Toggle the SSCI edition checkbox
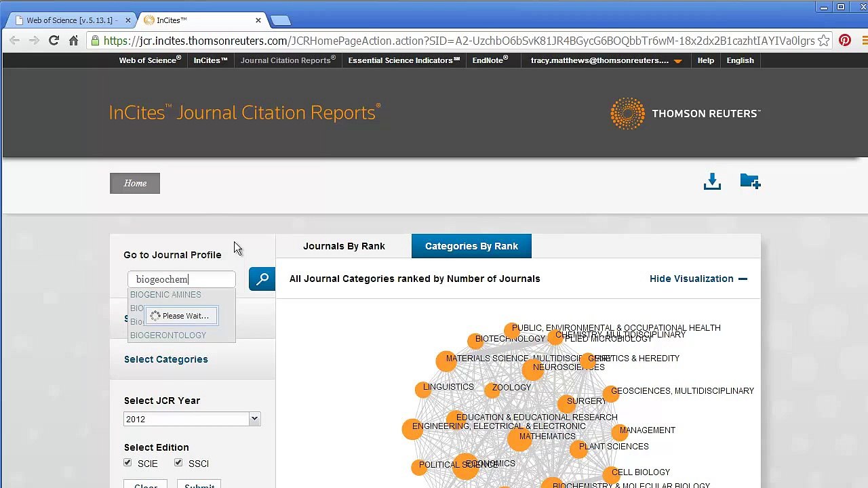Viewport: 868px width, 488px height. point(178,463)
